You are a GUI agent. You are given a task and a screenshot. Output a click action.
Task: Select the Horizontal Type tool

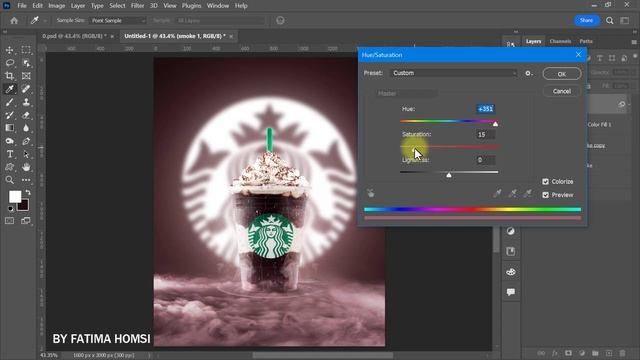click(9, 154)
